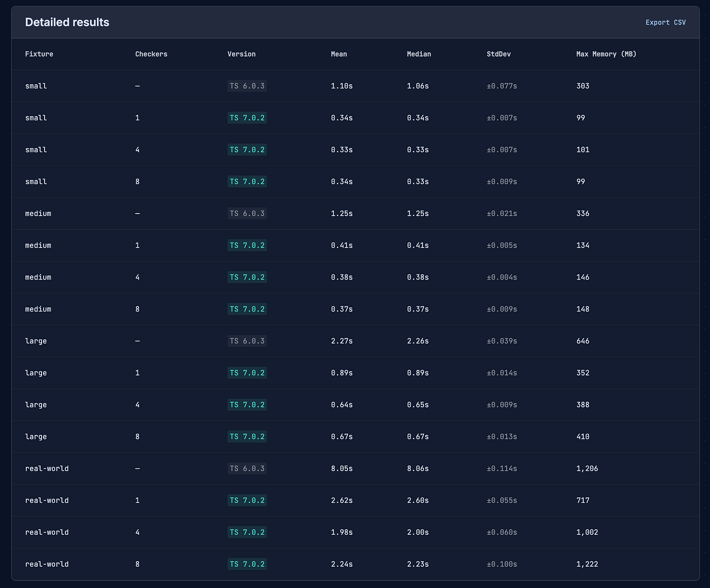Click the Export CSV link
The height and width of the screenshot is (588, 710).
click(x=665, y=22)
